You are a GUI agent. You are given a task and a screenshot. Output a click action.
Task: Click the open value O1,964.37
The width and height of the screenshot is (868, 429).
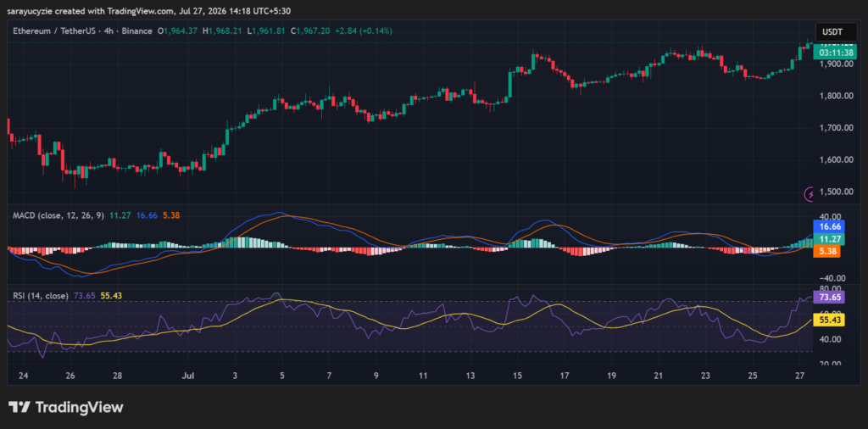coord(177,31)
